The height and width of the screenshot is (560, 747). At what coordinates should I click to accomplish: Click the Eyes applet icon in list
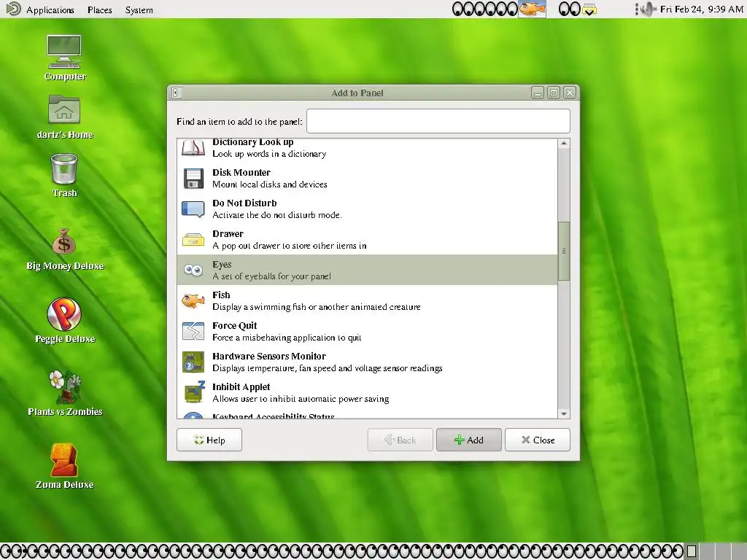[193, 270]
